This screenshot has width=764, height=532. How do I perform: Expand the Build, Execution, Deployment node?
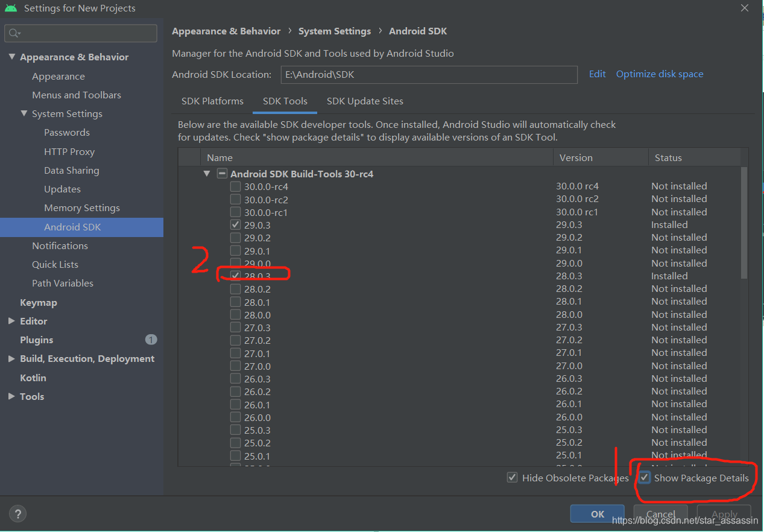coord(11,358)
